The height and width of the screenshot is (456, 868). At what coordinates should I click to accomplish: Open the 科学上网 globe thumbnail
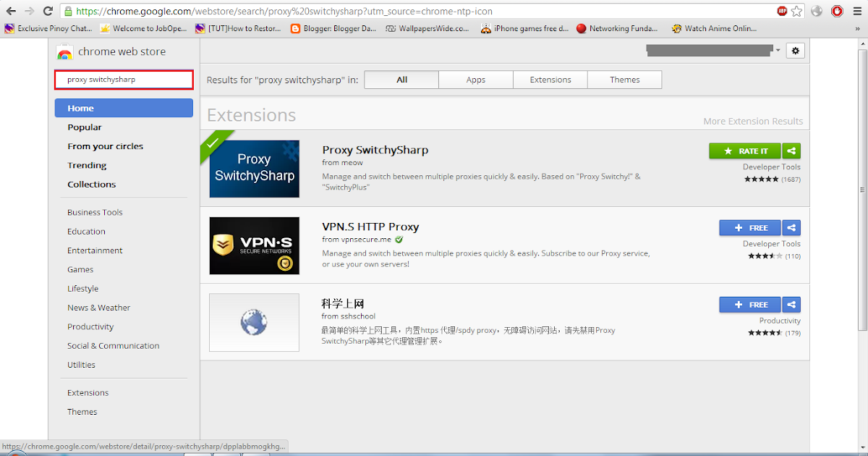point(254,322)
